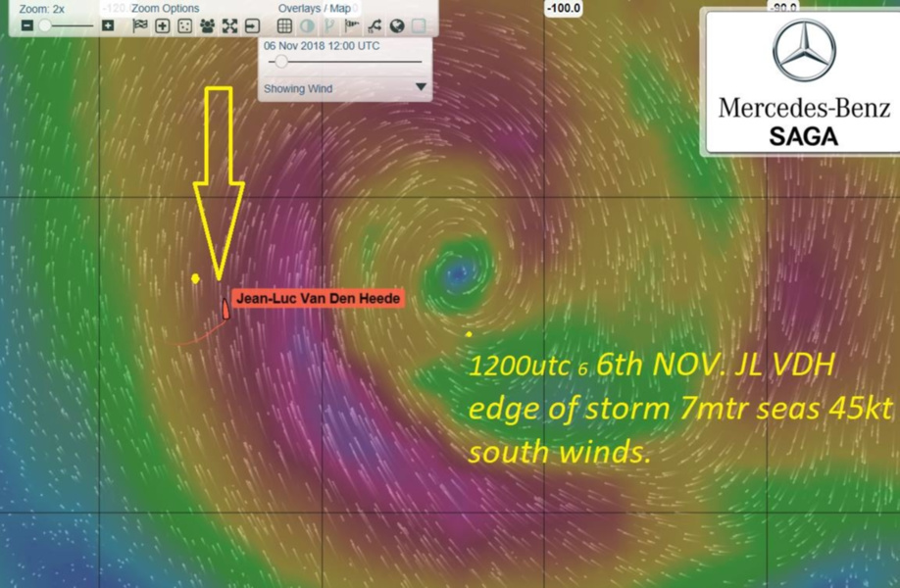
Task: Click the Zoom Options header label
Action: tap(166, 9)
